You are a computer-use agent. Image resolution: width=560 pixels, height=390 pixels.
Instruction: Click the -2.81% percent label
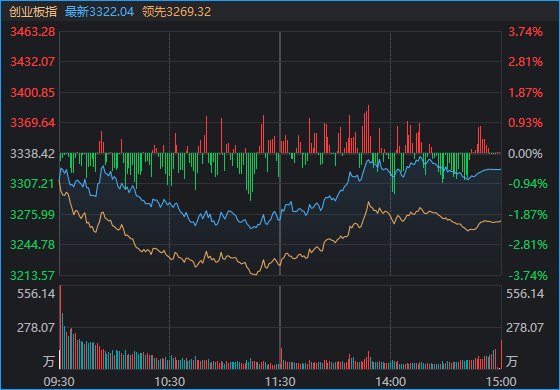point(528,245)
